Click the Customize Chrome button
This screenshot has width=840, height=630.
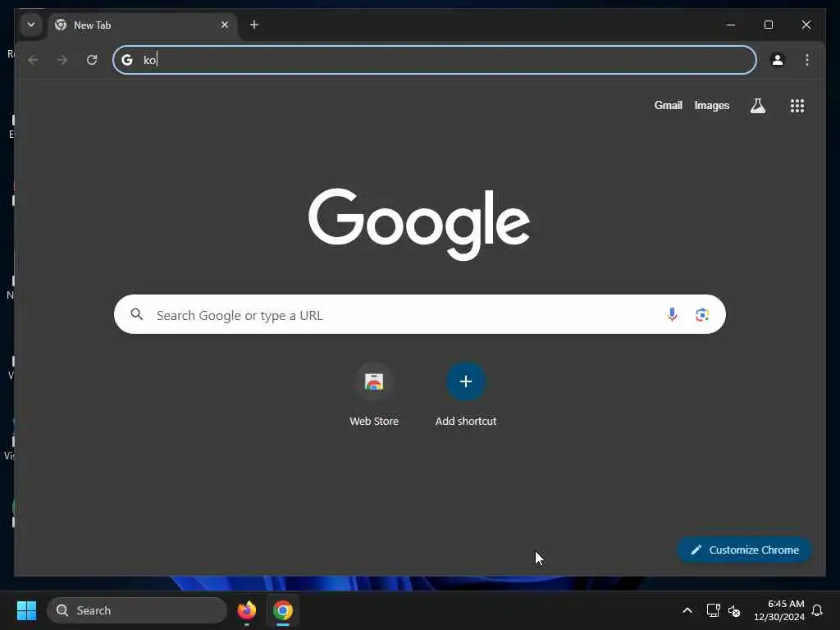tap(744, 550)
